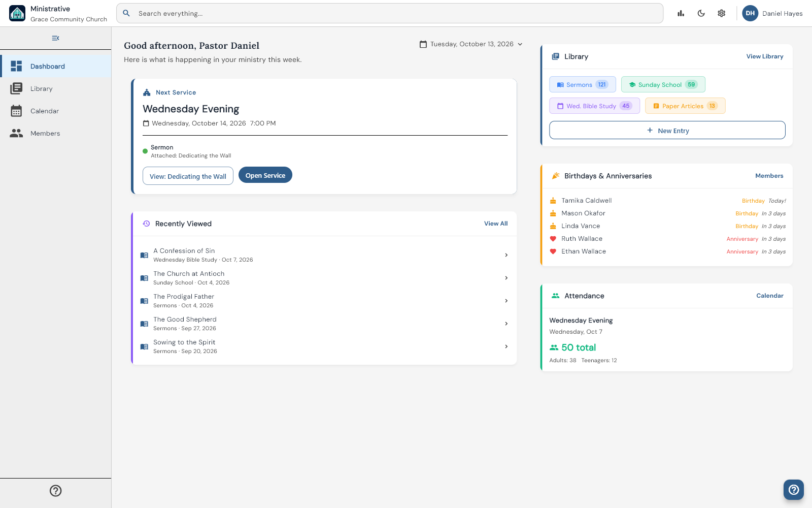Open View Library link

pos(765,56)
